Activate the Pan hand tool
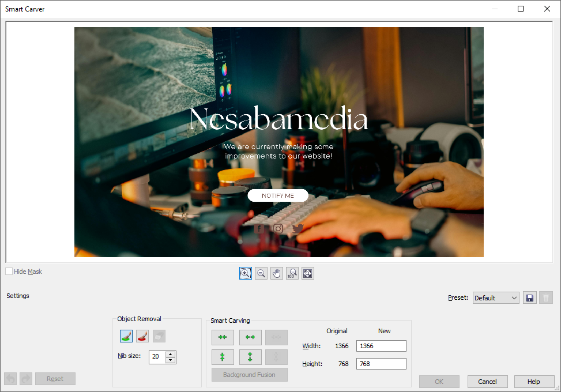Screen dimensions: 561x392 click(x=277, y=273)
